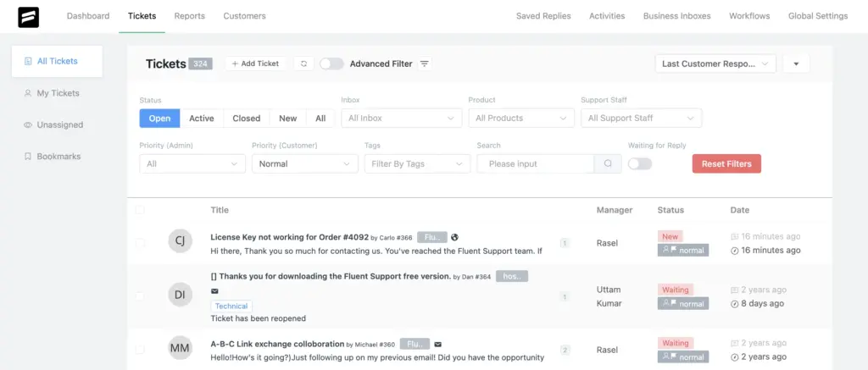This screenshot has width=868, height=370.
Task: Select the New status filter
Action: coord(288,119)
